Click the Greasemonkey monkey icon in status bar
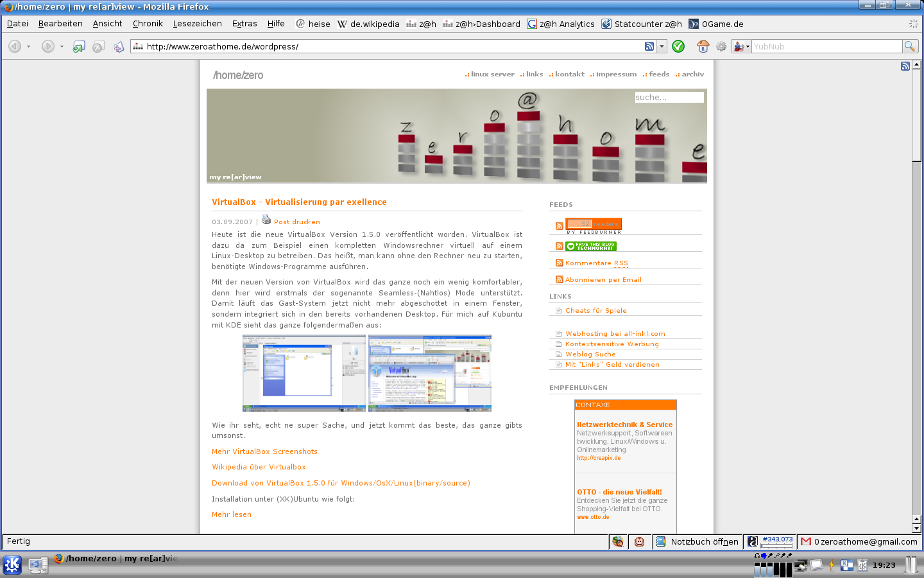This screenshot has width=924, height=578. [639, 541]
